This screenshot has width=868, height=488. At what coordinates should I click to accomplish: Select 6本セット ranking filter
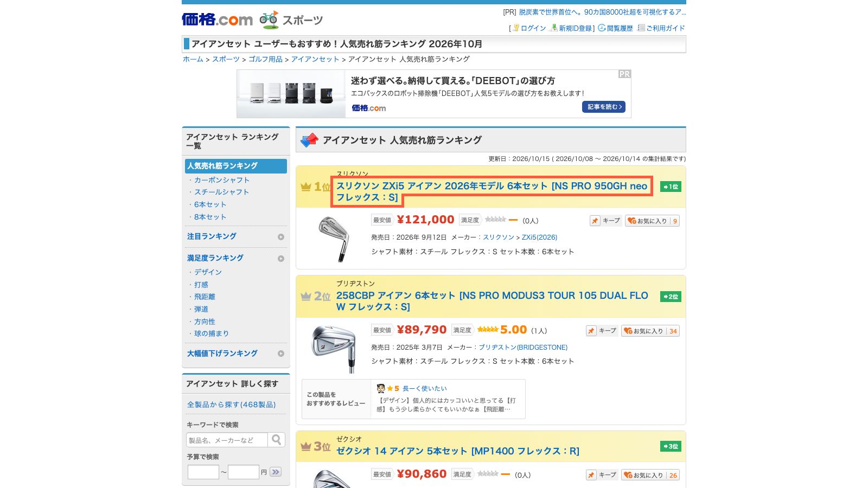point(210,204)
